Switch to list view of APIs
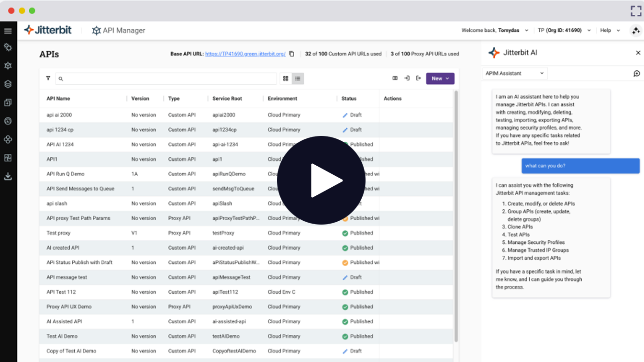Viewport: 644px width, 362px height. [298, 78]
